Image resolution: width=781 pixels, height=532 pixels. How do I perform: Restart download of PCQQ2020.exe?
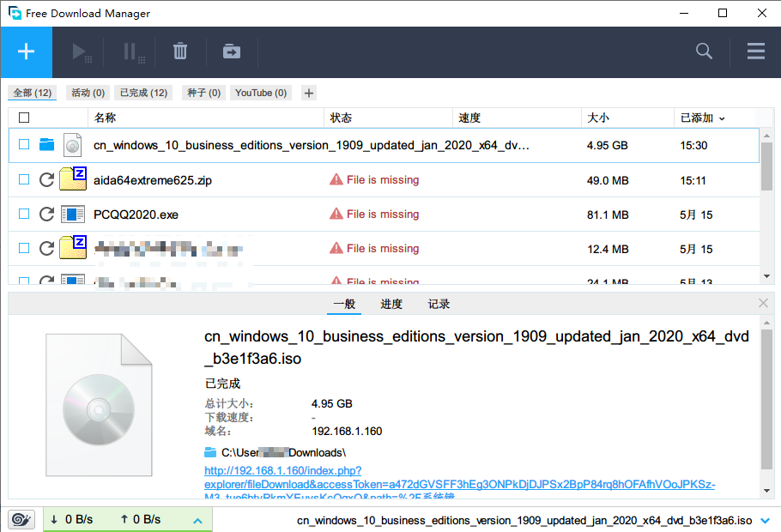pos(47,215)
